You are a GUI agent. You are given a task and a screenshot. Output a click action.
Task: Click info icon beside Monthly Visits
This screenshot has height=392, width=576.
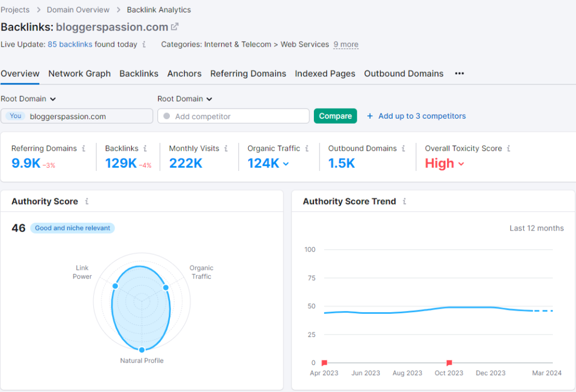click(226, 148)
